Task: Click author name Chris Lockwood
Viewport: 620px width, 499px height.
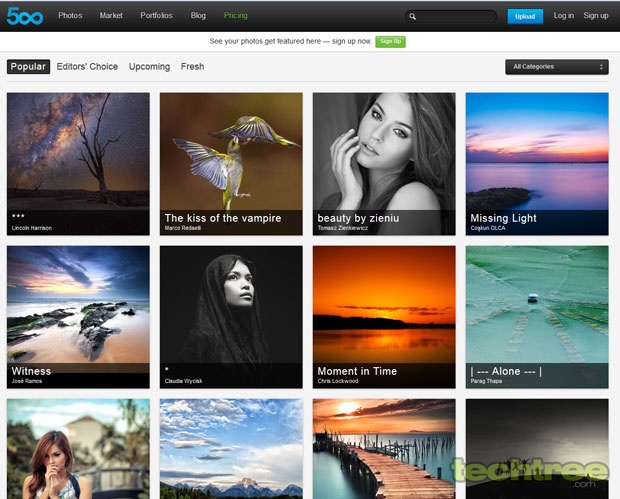Action: tap(338, 381)
